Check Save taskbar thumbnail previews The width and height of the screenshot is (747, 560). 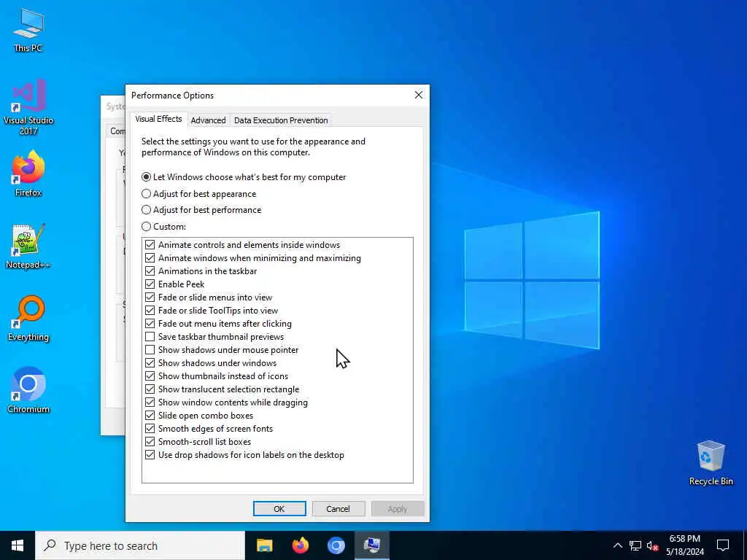150,337
